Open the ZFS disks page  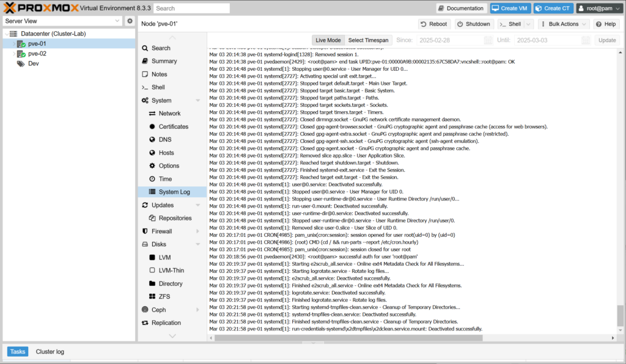(164, 297)
